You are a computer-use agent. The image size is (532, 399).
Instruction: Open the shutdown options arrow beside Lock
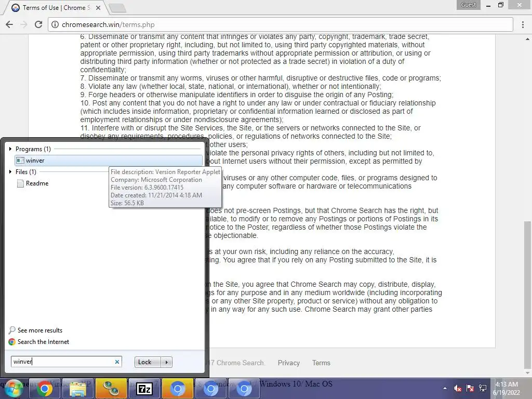[167, 362]
